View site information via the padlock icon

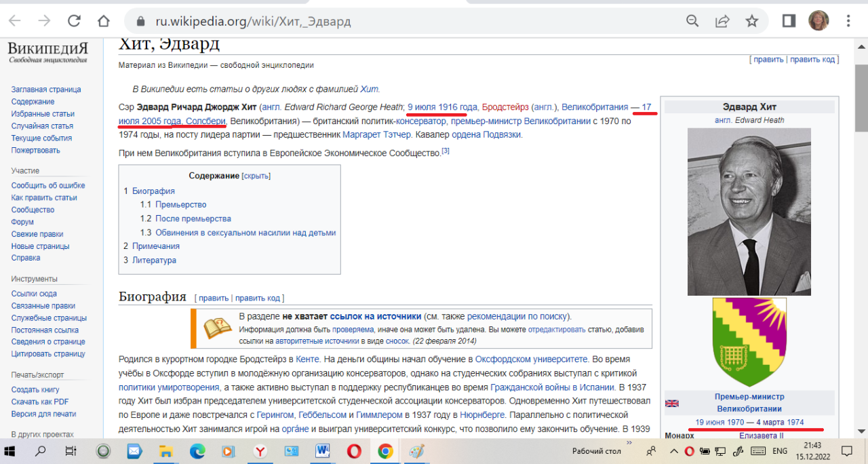click(140, 21)
